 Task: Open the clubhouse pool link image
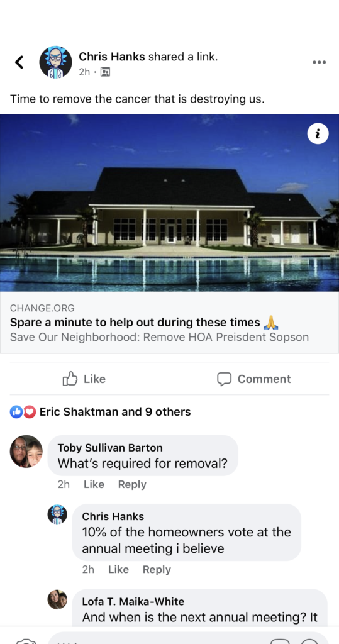(x=169, y=203)
